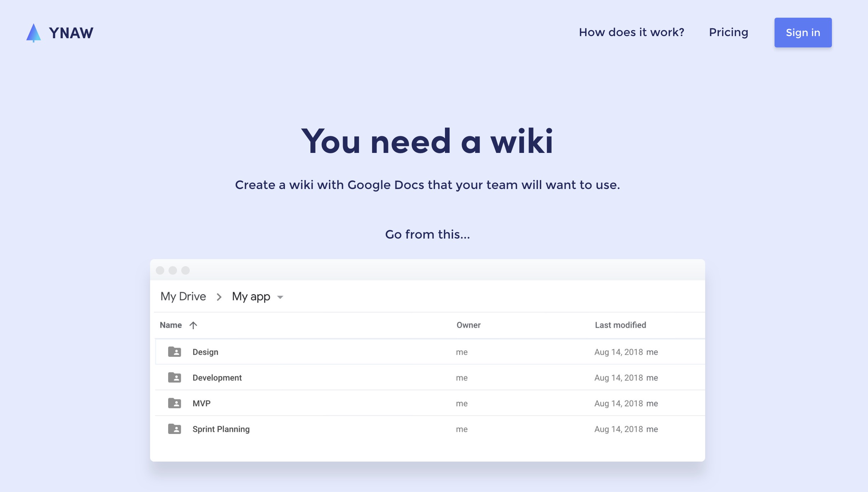
Task: Click the Sign in button
Action: tap(803, 32)
